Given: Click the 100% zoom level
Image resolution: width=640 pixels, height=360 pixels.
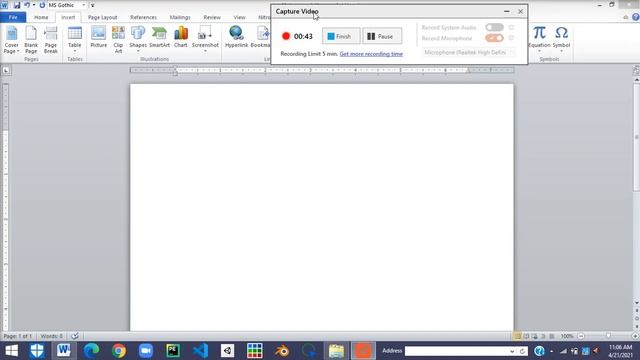Looking at the screenshot, I should (x=567, y=336).
